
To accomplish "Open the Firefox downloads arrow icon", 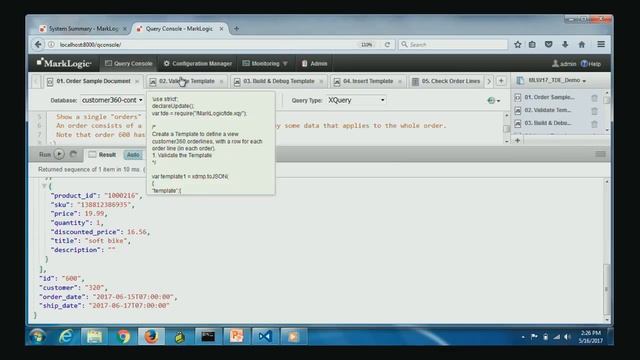I will 565,44.
